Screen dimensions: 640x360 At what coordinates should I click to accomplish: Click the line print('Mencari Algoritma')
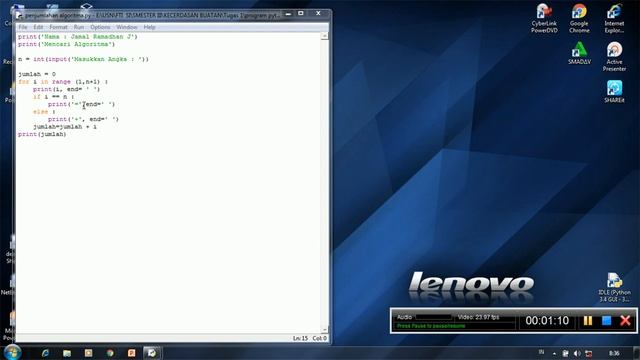pos(67,44)
